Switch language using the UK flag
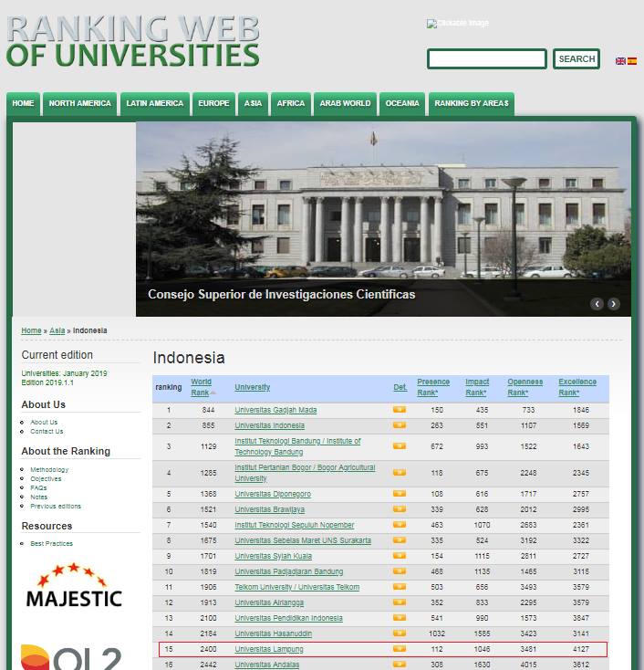644x670 pixels. (620, 61)
